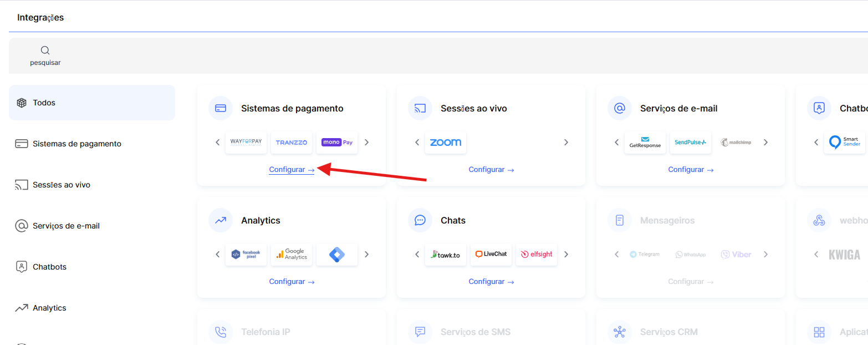Go to next logo in Chats carousel
868x345 pixels.
(566, 255)
